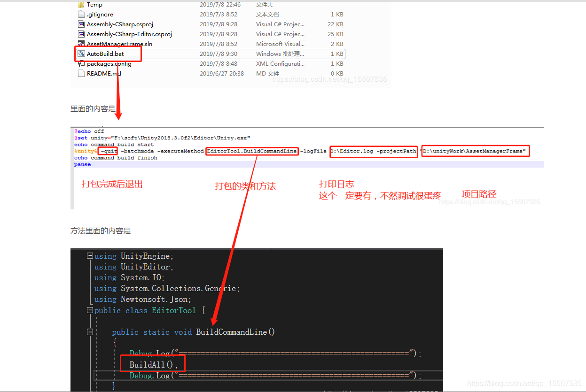
Task: Select the Assembly-CSharp.csproj file name
Action: [120, 24]
